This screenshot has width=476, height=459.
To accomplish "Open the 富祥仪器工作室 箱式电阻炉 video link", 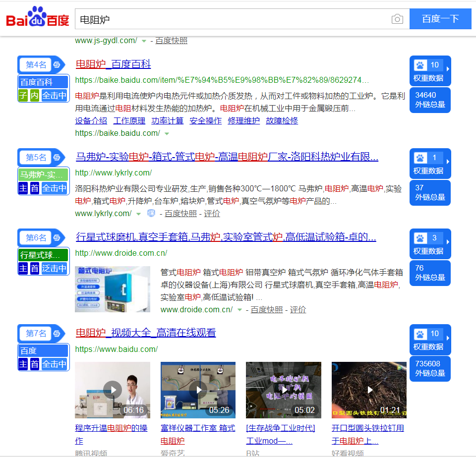I will coord(198,434).
